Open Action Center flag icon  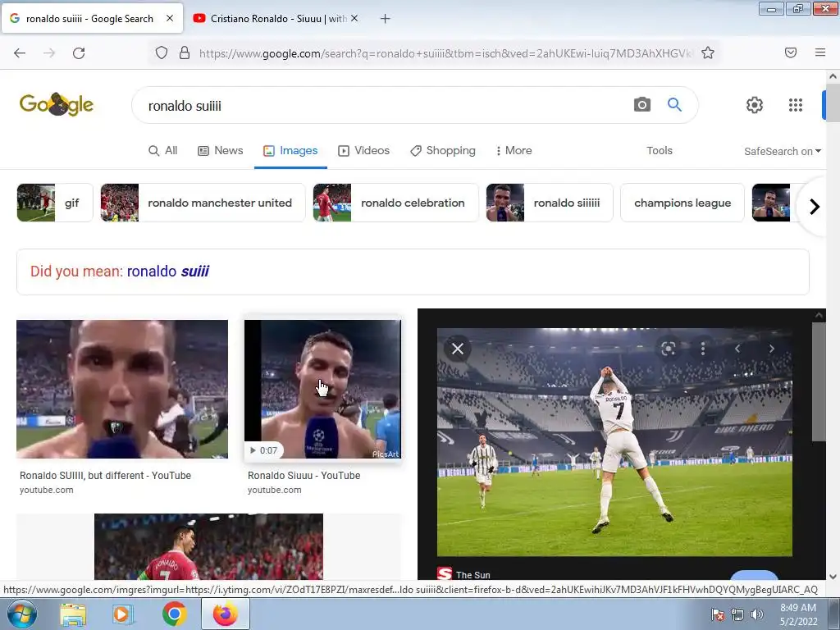pyautogui.click(x=718, y=614)
